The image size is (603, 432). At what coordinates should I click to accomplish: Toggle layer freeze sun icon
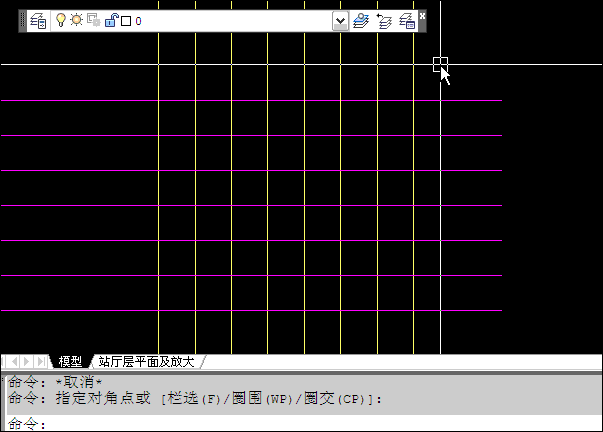click(x=77, y=20)
